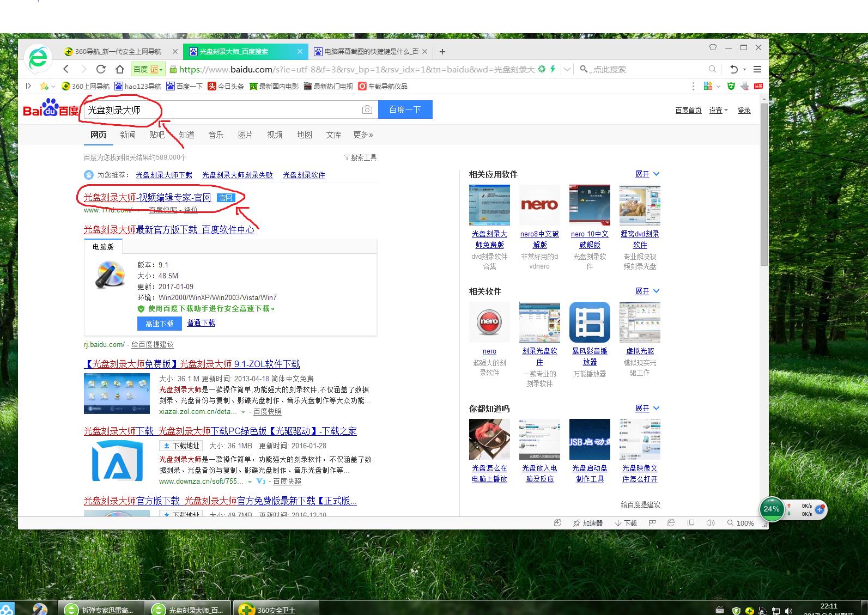This screenshot has width=868, height=615.
Task: Click the 百度首页 link
Action: coord(688,110)
